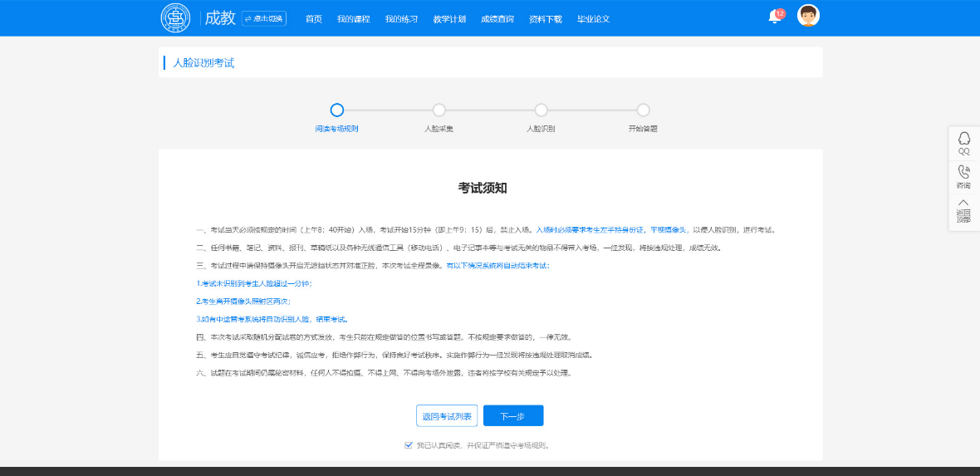The width and height of the screenshot is (980, 476).
Task: Select the 人脸识别 step circle
Action: pyautogui.click(x=541, y=110)
